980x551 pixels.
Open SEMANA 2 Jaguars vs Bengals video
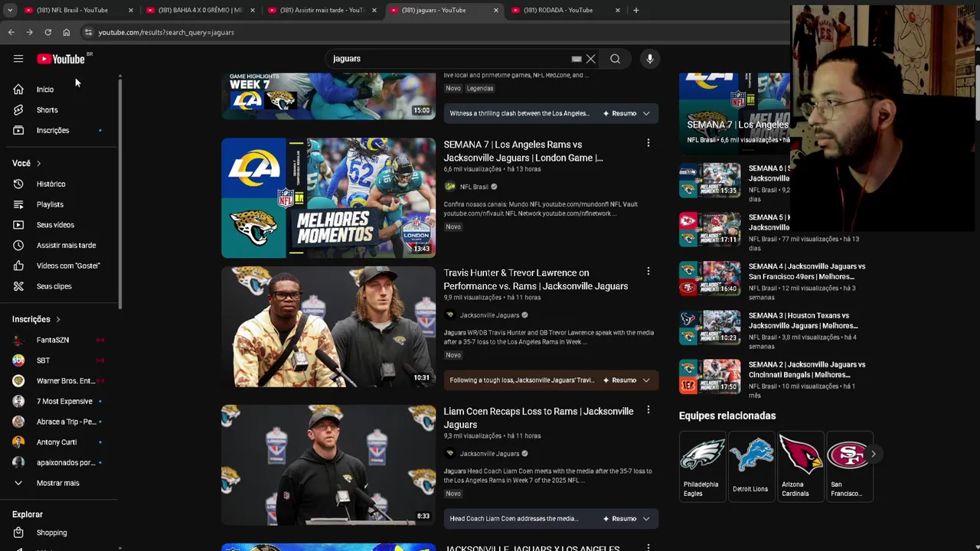pyautogui.click(x=807, y=370)
